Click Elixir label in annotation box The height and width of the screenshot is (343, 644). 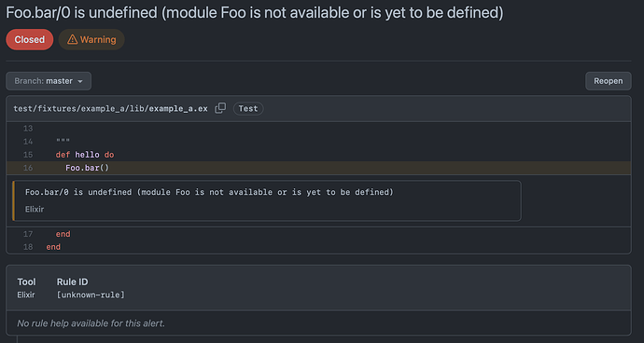click(35, 209)
